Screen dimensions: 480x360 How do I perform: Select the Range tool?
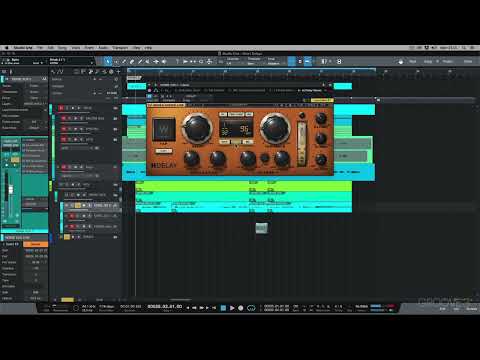(116, 61)
